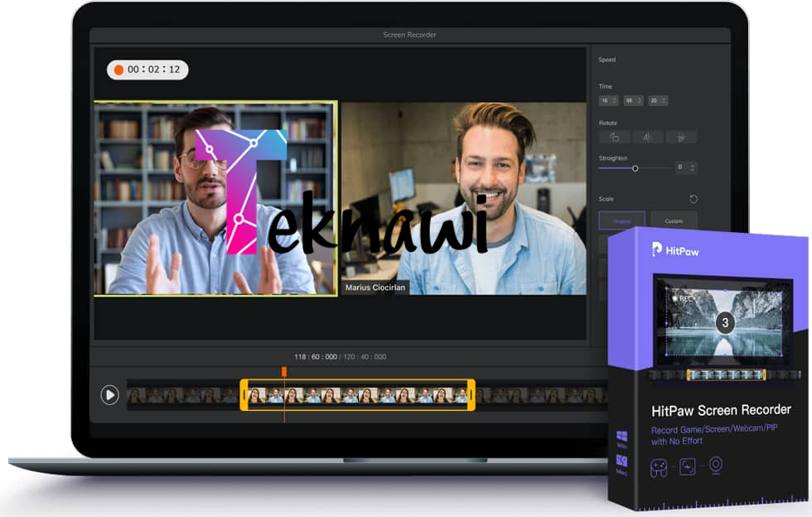Click the Windows logo on box side

622,436
